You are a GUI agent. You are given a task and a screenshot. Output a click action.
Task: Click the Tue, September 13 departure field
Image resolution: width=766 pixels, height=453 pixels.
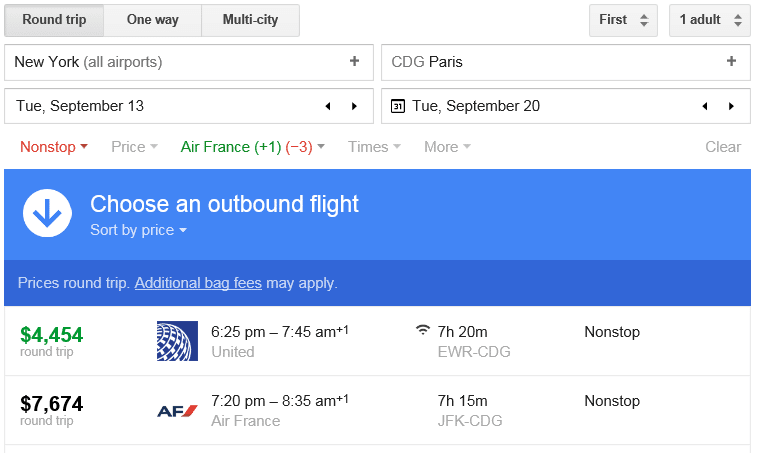160,106
